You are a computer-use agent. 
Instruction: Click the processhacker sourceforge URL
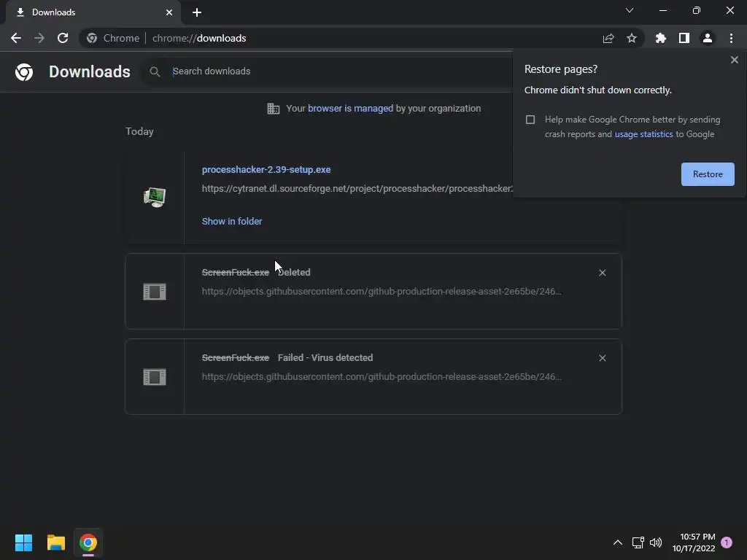[x=357, y=189]
